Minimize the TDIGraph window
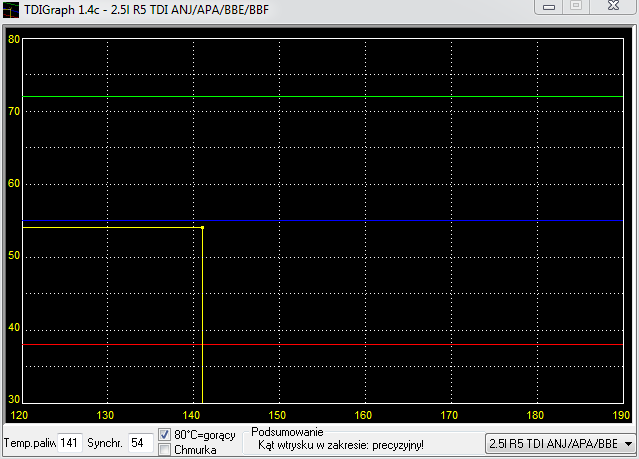The height and width of the screenshot is (459, 639). [549, 7]
